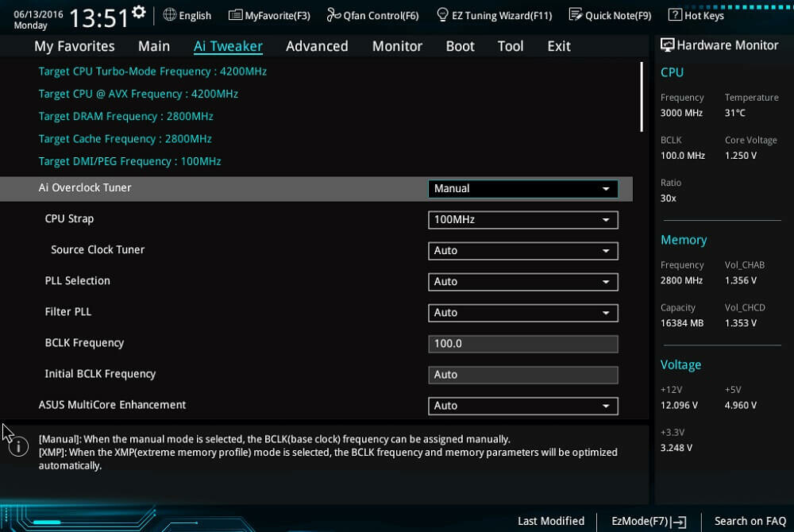
Task: Click the Core Voltage value 1.250 V
Action: click(740, 156)
